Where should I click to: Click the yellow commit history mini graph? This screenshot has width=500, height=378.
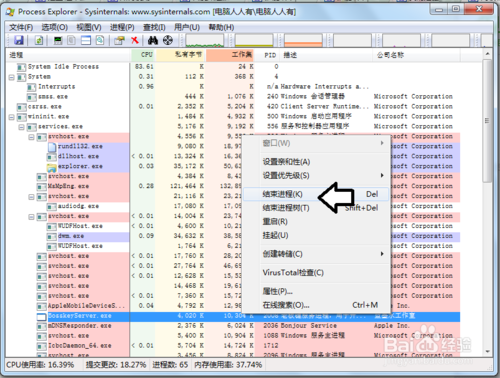coord(254,41)
